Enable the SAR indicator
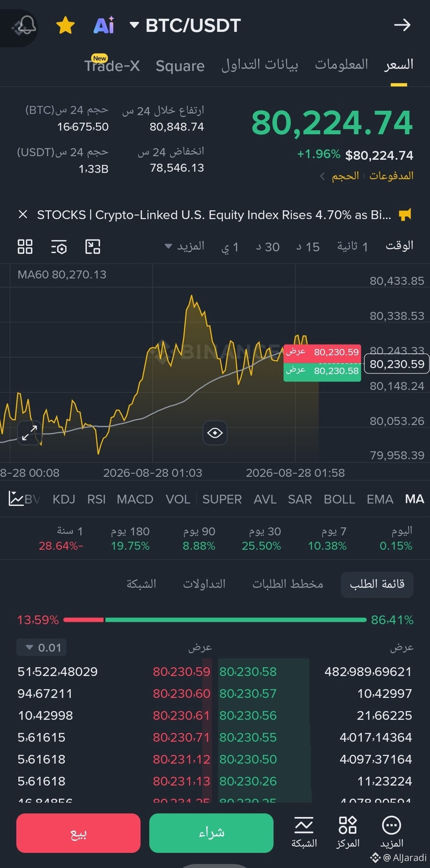Screen dimensions: 430x868 click(x=300, y=499)
